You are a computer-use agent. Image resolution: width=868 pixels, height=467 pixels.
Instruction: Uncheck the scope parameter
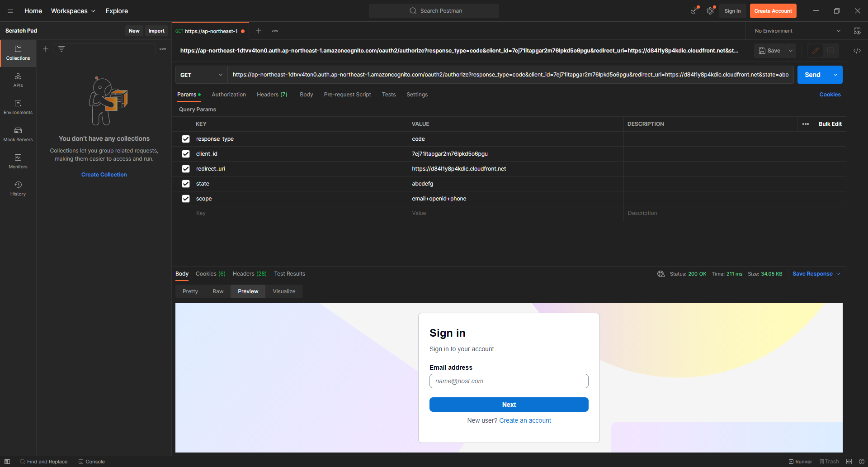(x=186, y=199)
